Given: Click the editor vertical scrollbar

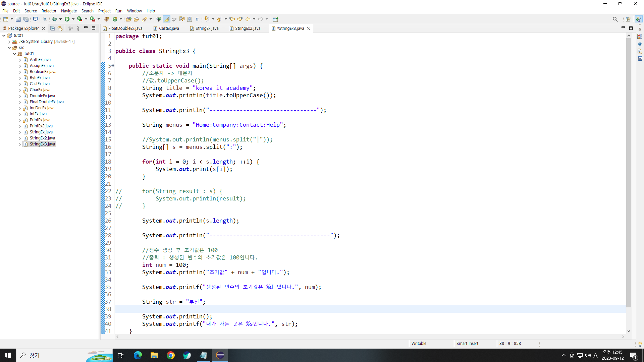Looking at the screenshot, I should coord(629,168).
